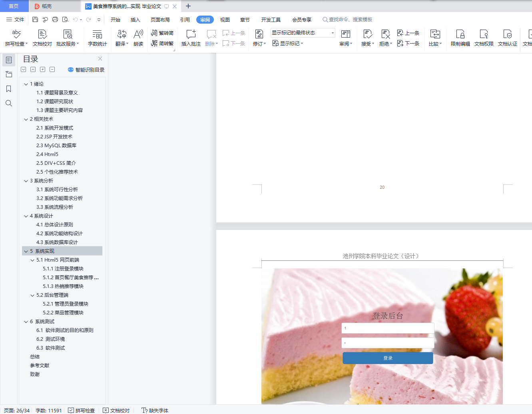This screenshot has height=414, width=532.
Task: Reject the change with 拒绝
Action: click(386, 38)
